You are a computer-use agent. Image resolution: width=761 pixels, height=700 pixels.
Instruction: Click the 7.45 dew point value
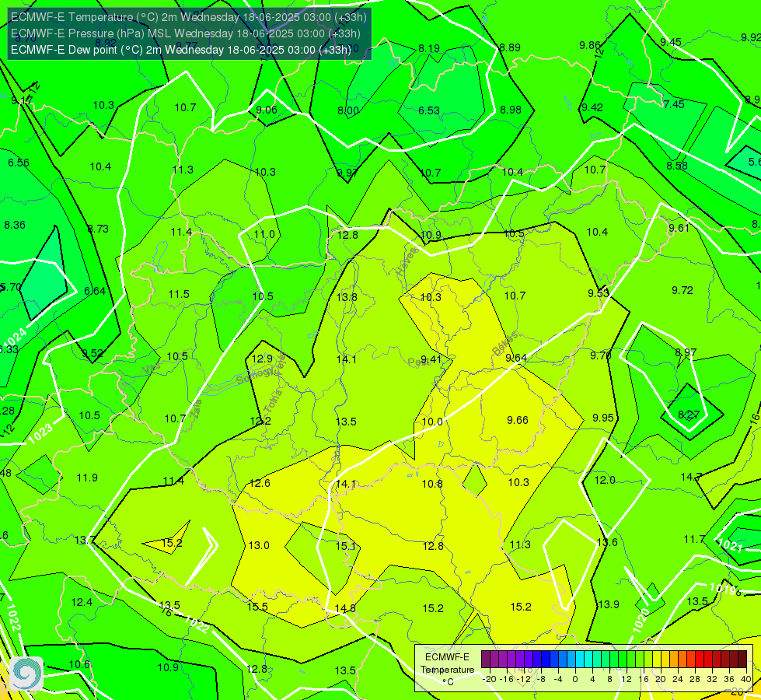(674, 104)
